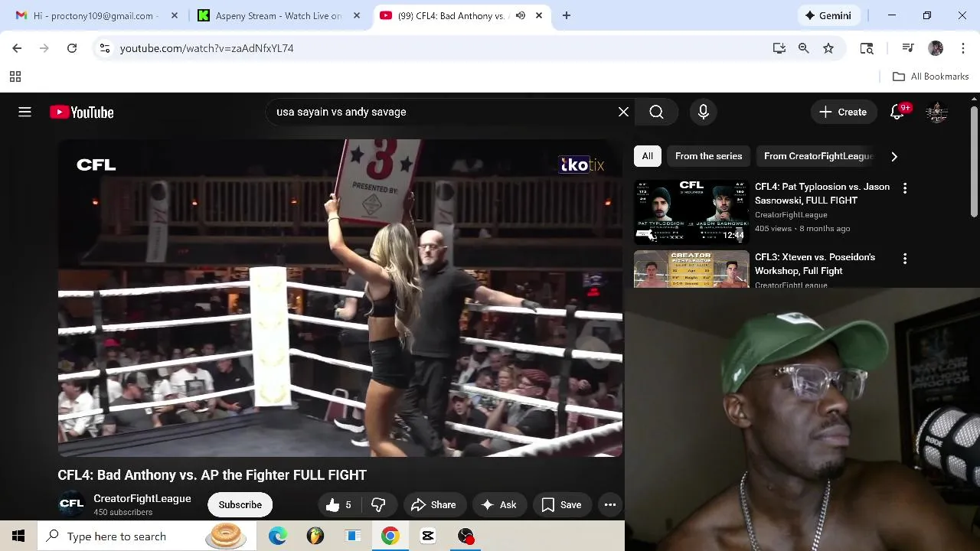Image resolution: width=980 pixels, height=551 pixels.
Task: Close the Gmail tab
Action: [x=175, y=15]
